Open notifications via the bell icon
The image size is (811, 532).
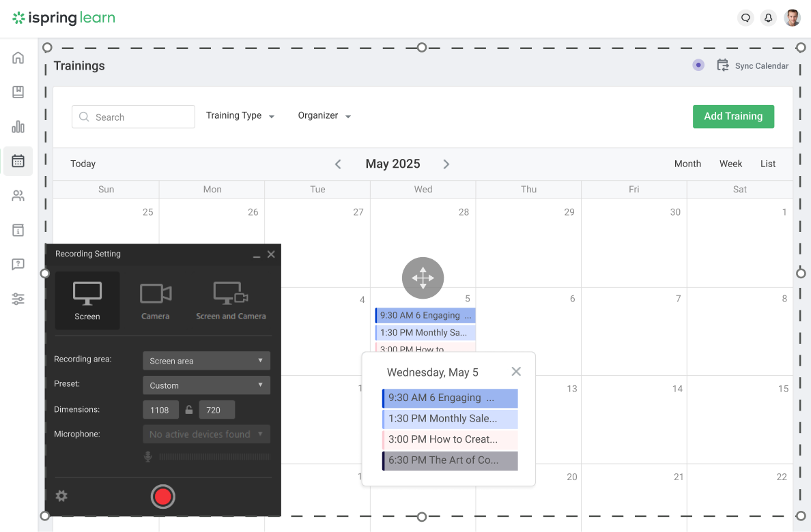click(x=768, y=18)
